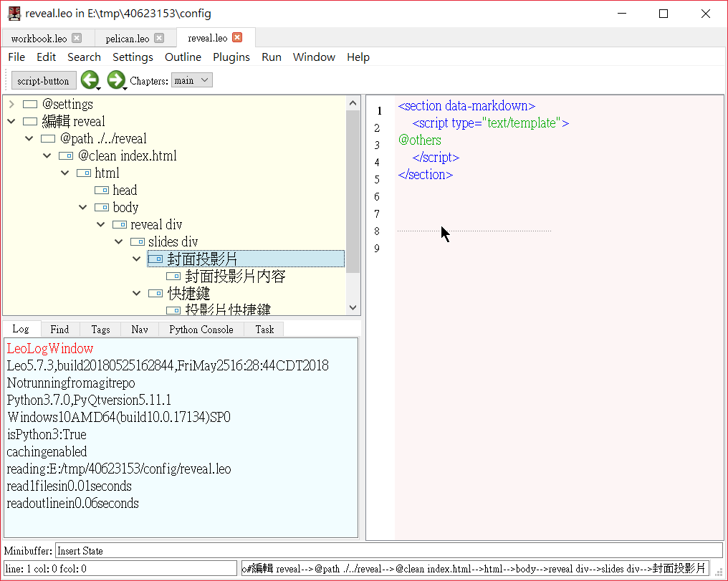Select the Log tab

(21, 329)
